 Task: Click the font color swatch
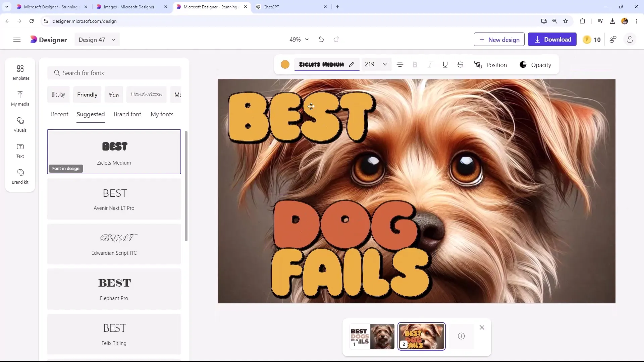pos(285,65)
